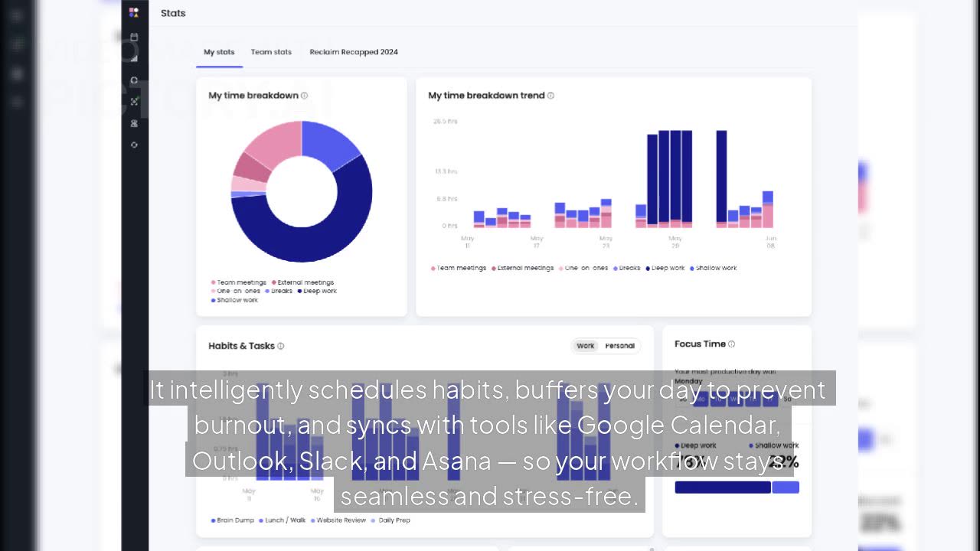
Task: Toggle Team meetings in the donut chart legend
Action: pyautogui.click(x=239, y=282)
